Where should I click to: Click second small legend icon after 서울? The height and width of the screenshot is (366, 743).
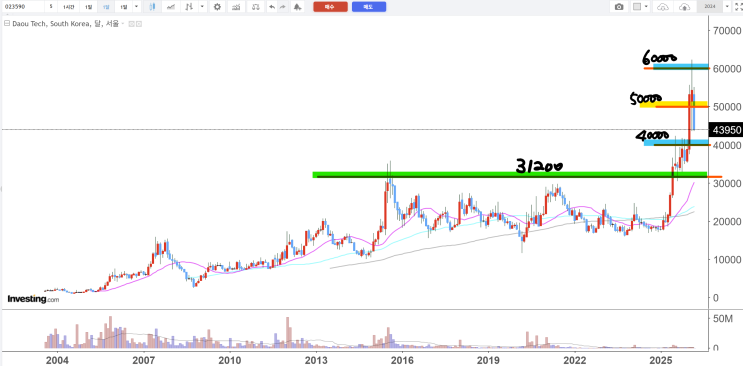138,23
